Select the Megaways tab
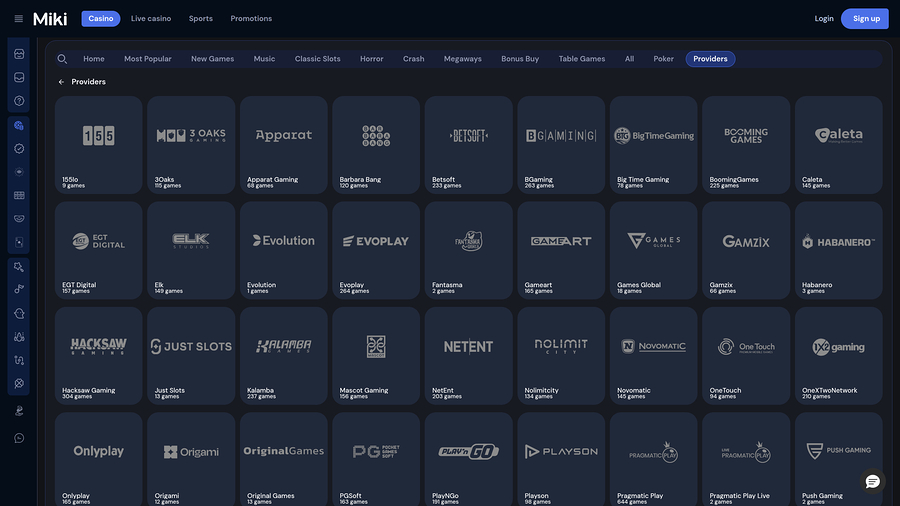 click(x=463, y=59)
